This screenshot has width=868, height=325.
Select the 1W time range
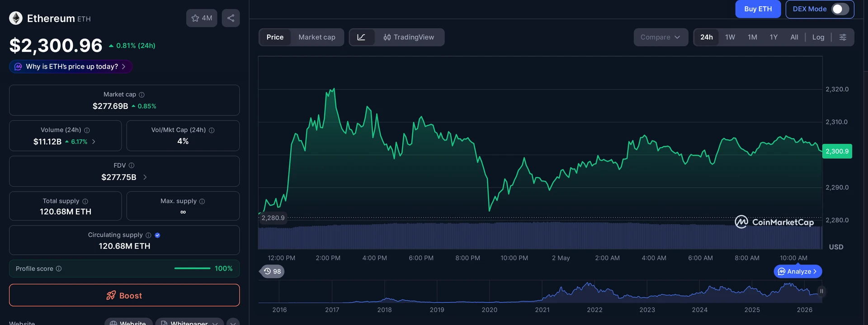[x=730, y=37]
